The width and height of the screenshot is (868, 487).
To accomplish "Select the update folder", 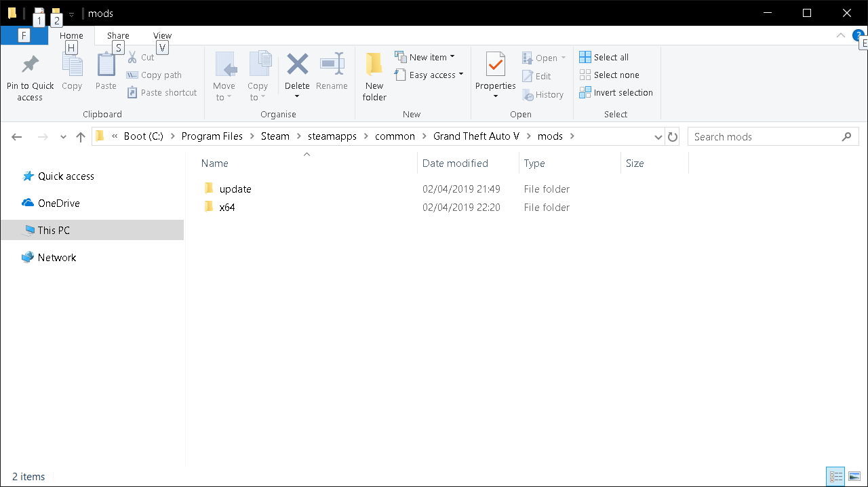I will point(235,189).
